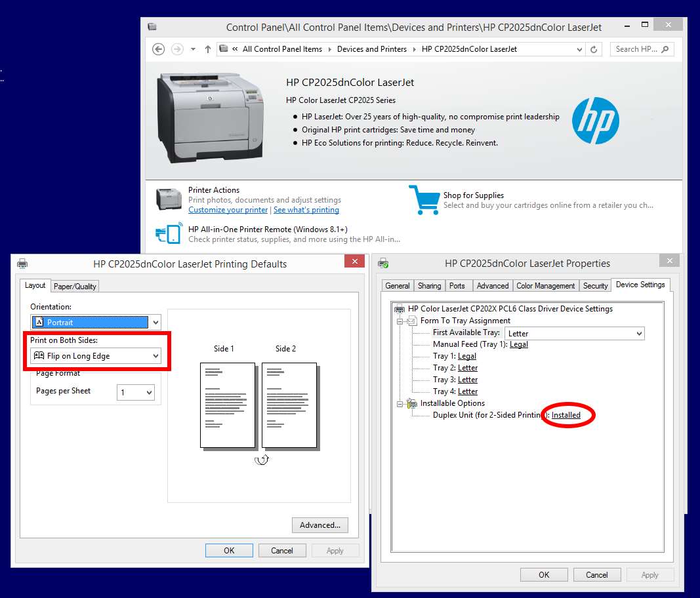Go up one level with Up arrow
The height and width of the screenshot is (598, 700).
tap(207, 49)
